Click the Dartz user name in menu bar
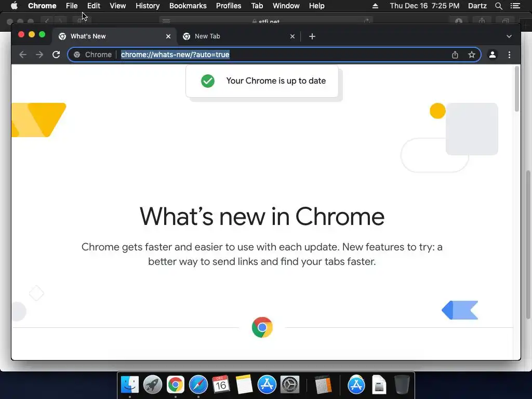This screenshot has width=532, height=399. (x=477, y=6)
